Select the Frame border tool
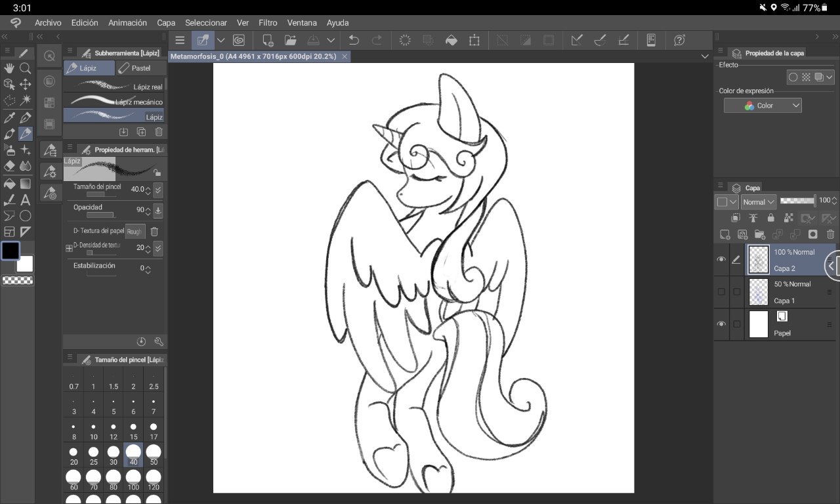 point(9,232)
